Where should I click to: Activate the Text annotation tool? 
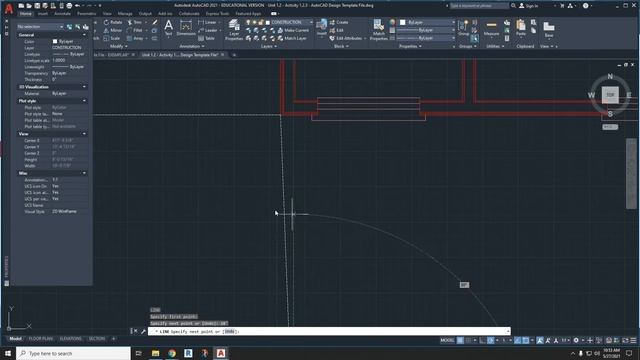pyautogui.click(x=168, y=29)
